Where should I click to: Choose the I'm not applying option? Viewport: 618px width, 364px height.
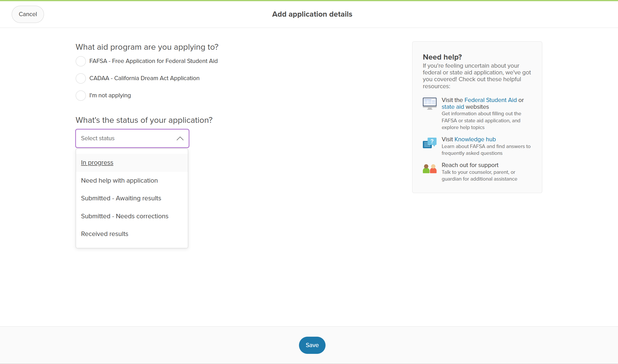(81, 95)
